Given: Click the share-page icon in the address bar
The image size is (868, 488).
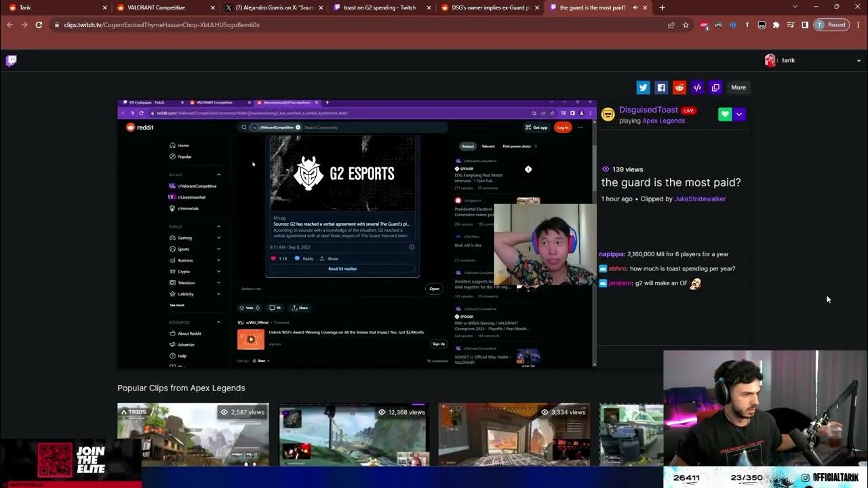Looking at the screenshot, I should [x=671, y=25].
